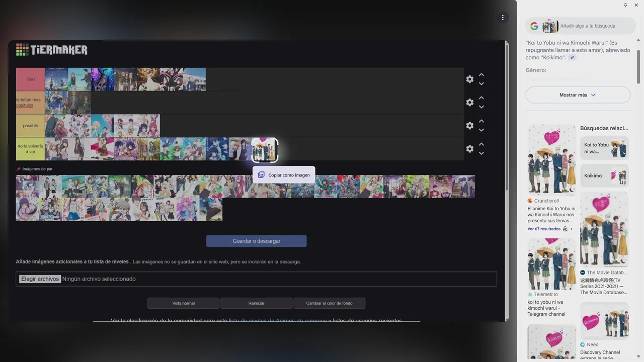The width and height of the screenshot is (644, 362).
Task: Click the Crunchyroll source icon
Action: (530, 201)
